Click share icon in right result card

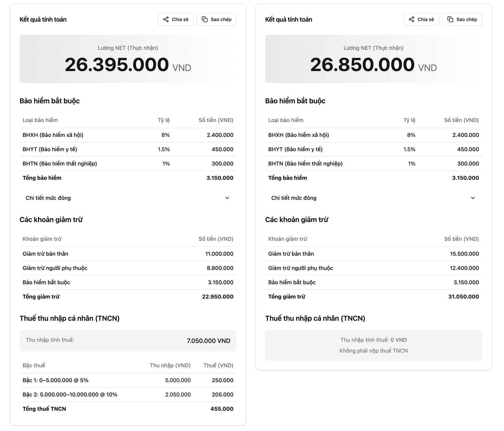coord(411,20)
